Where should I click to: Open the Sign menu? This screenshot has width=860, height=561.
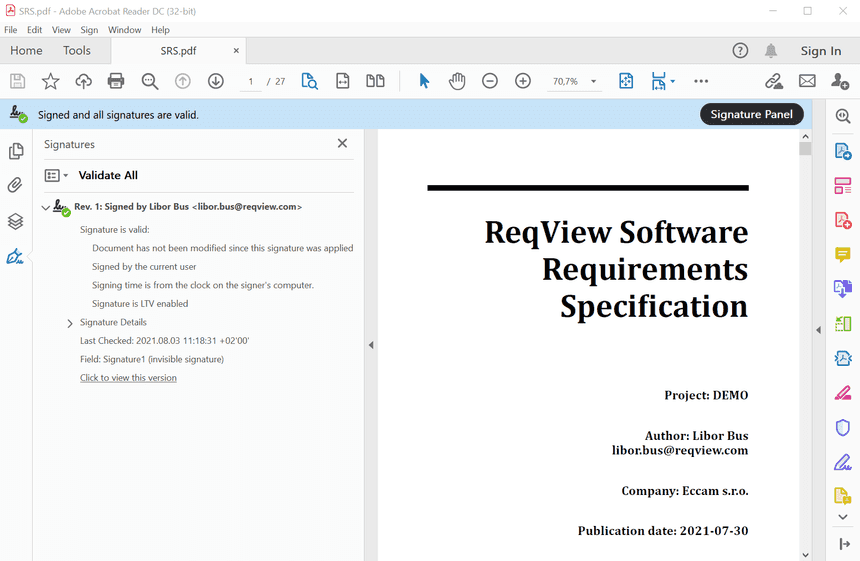[x=89, y=30]
